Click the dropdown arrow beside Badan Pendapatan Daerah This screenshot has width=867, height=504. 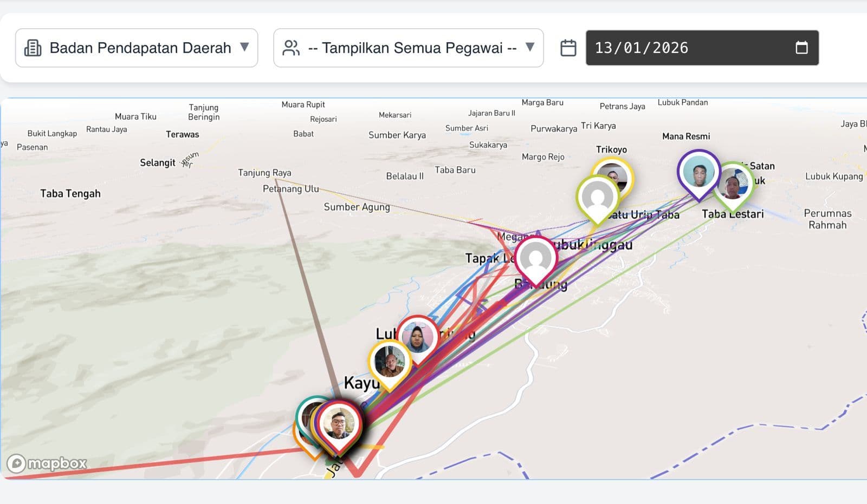(244, 47)
